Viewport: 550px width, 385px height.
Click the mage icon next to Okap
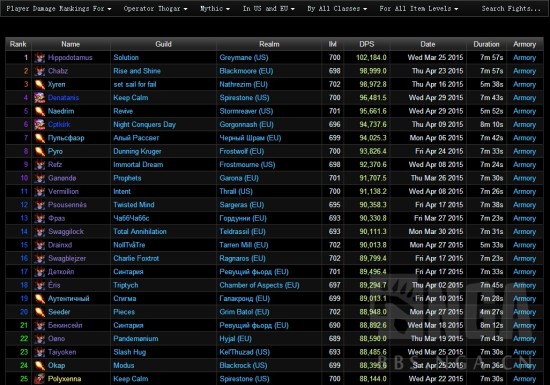tap(40, 365)
